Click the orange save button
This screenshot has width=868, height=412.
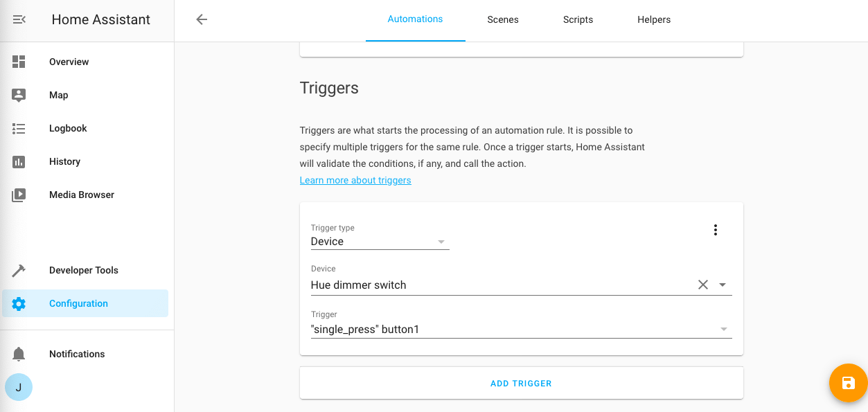(x=848, y=383)
